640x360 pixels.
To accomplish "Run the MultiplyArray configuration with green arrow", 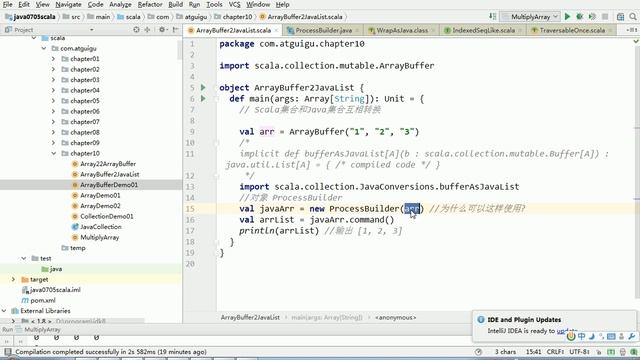I will pos(567,16).
